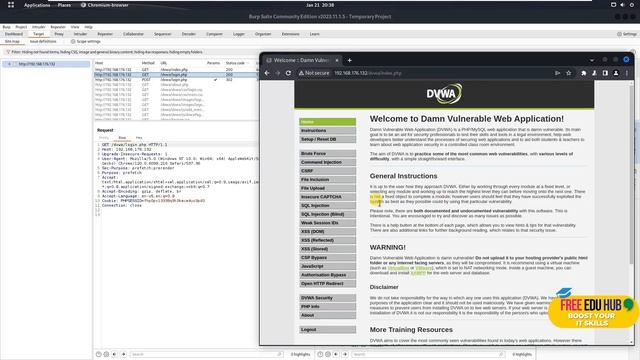Go to next search match in request panel
Viewport: 640px width, 360px height.
tap(123, 354)
